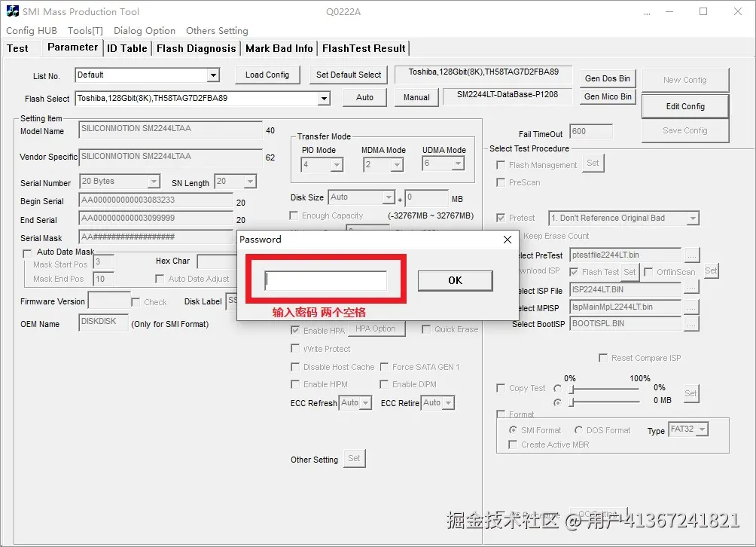Expand the Flash Select dropdown

[324, 99]
